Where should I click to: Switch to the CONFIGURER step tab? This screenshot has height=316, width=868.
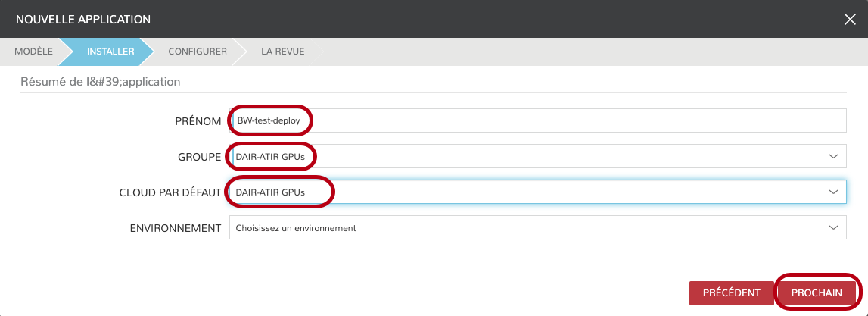click(x=198, y=52)
